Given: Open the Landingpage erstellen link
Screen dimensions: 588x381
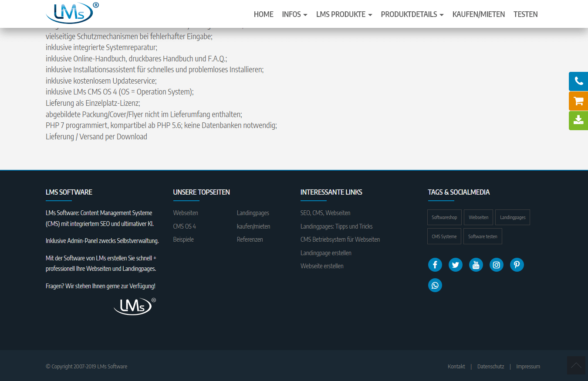Looking at the screenshot, I should [x=326, y=253].
